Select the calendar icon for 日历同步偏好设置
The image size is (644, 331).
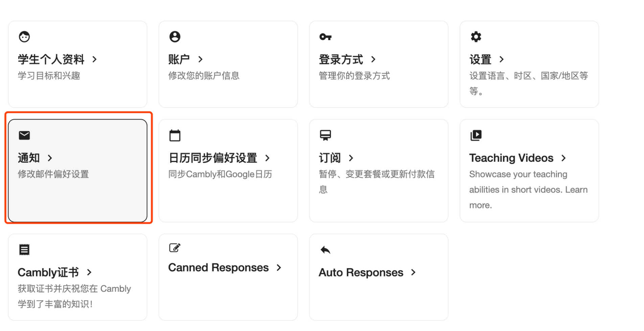(x=174, y=135)
